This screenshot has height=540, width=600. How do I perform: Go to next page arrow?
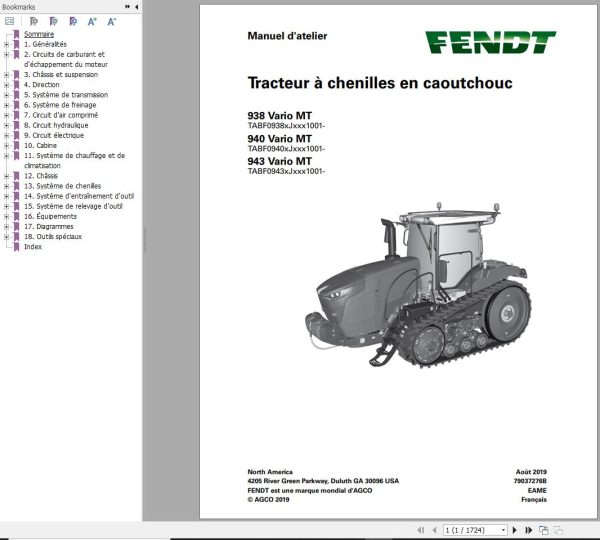[515, 530]
